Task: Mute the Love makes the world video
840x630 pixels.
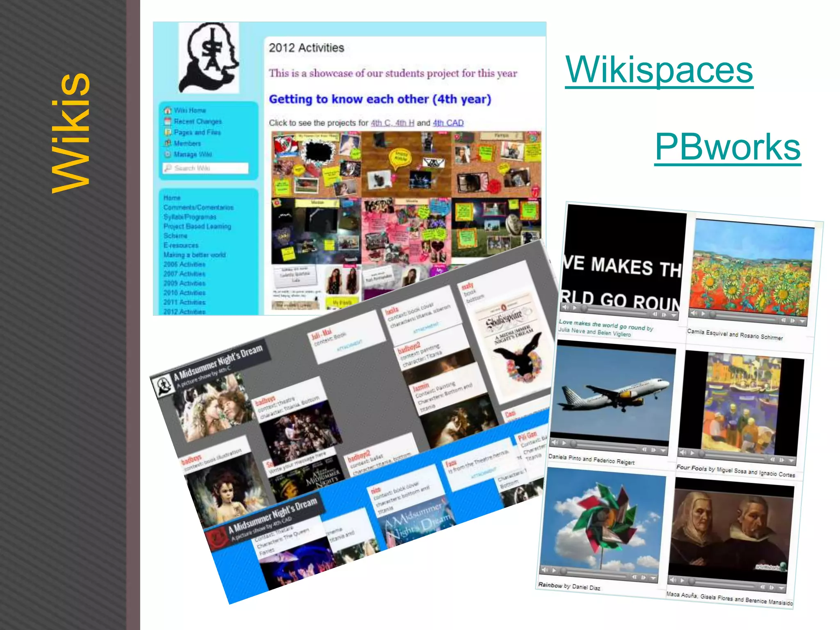Action: click(x=566, y=307)
